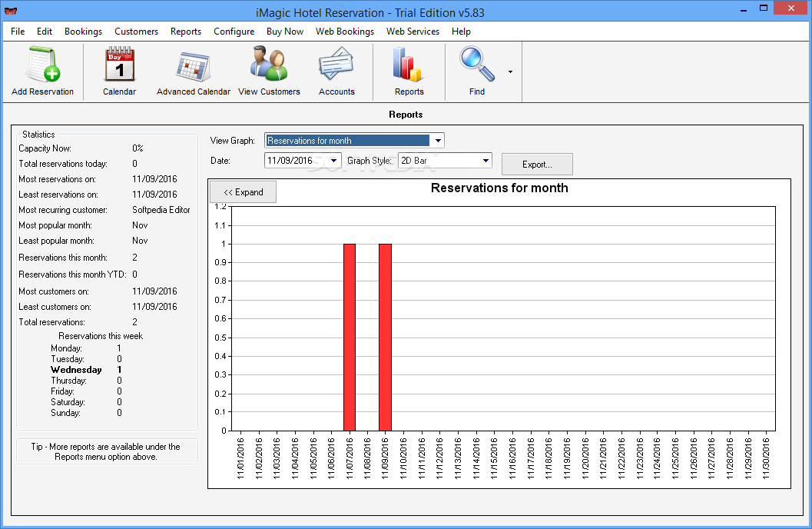Click the tip about more reports
Viewport: 812px width, 529px height.
[x=106, y=452]
